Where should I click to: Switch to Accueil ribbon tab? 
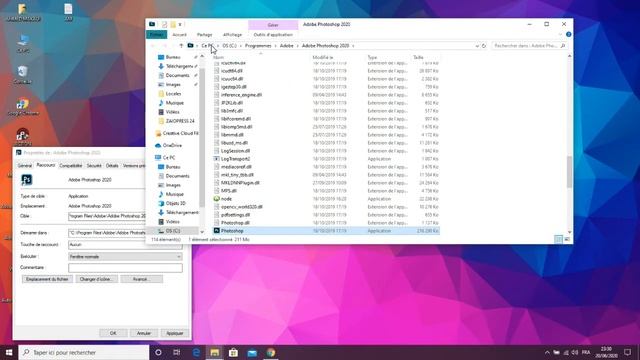(x=179, y=35)
